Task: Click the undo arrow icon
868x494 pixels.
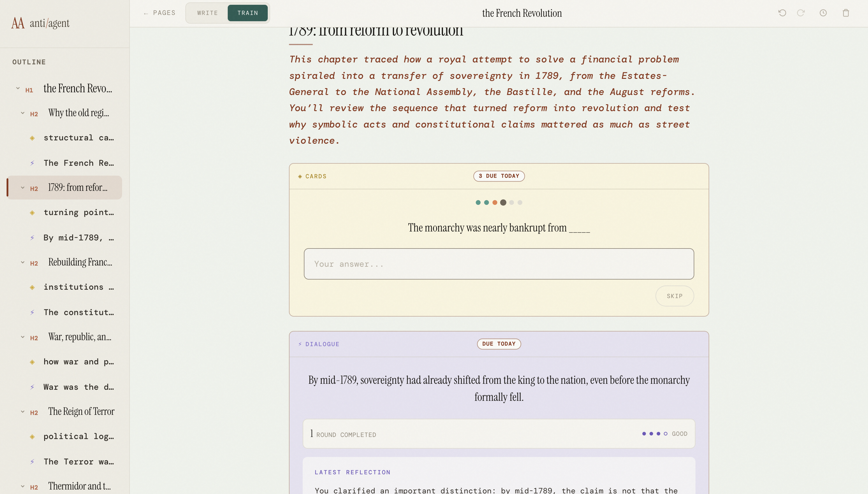Action: [x=782, y=13]
